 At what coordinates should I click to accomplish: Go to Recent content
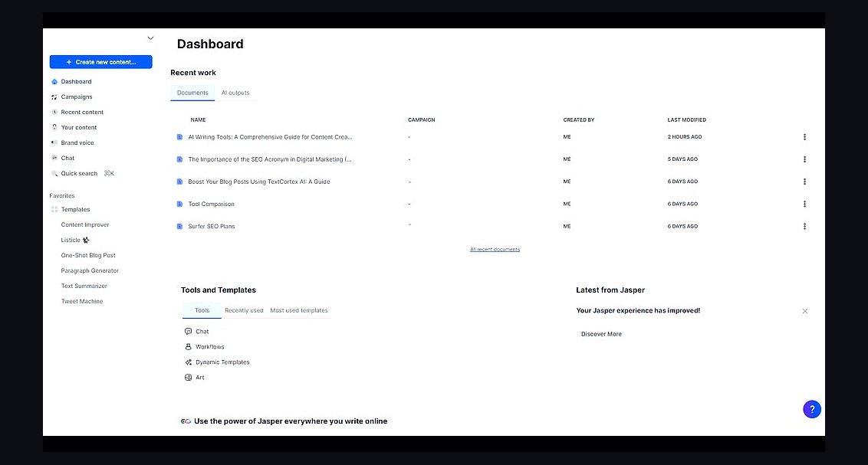click(82, 113)
